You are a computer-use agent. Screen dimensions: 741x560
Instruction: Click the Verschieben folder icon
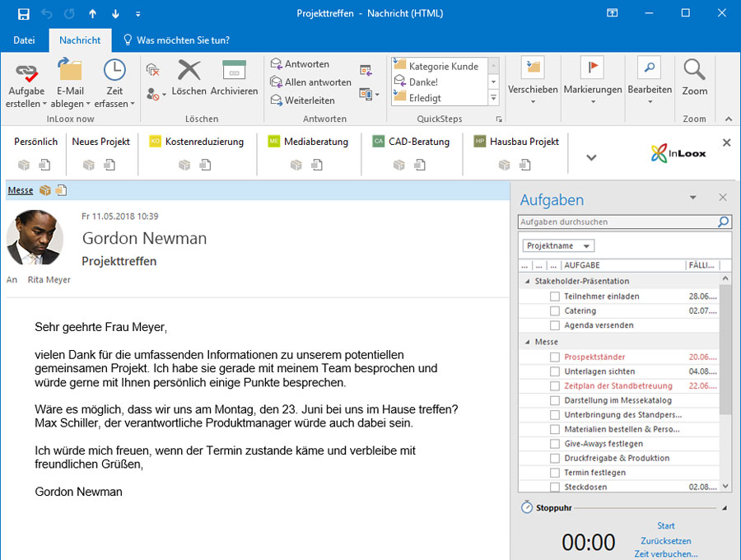pyautogui.click(x=533, y=68)
